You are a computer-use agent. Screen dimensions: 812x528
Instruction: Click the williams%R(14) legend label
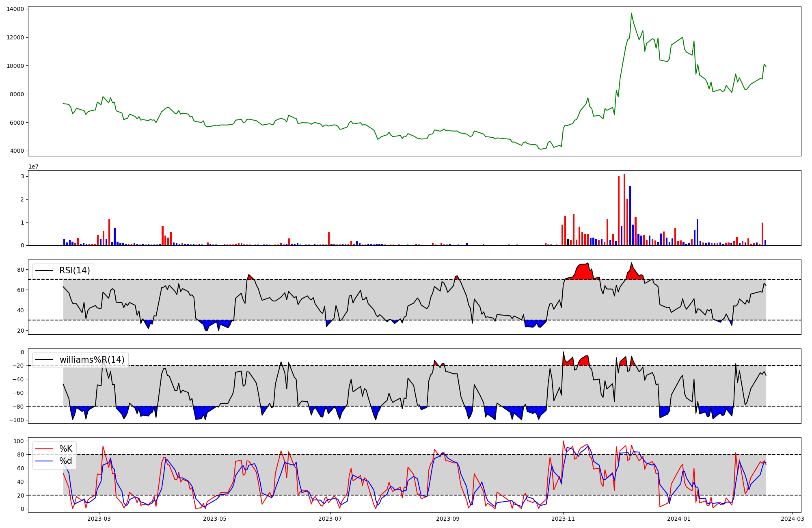click(92, 360)
